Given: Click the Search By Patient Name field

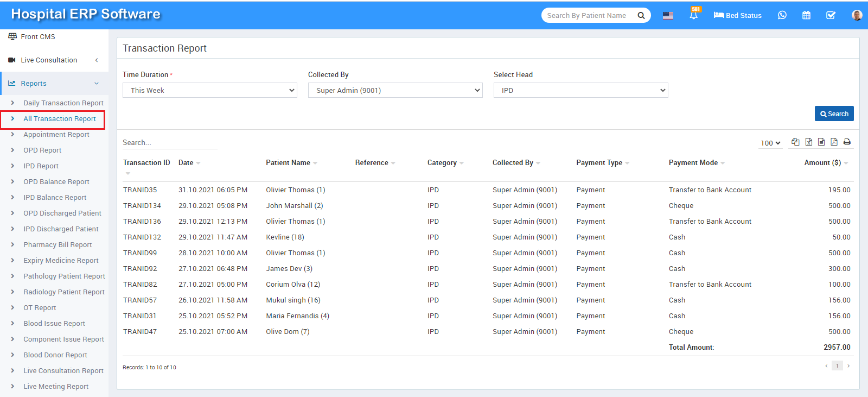Looking at the screenshot, I should click(588, 15).
